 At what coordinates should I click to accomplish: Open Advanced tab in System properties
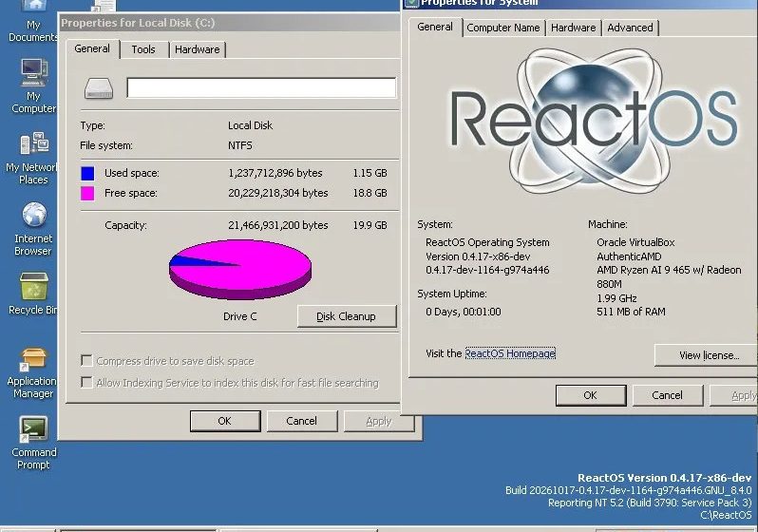pos(630,28)
